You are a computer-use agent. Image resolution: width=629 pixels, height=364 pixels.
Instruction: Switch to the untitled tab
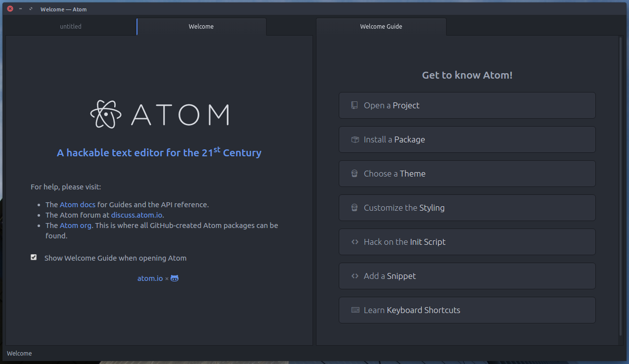coord(71,27)
